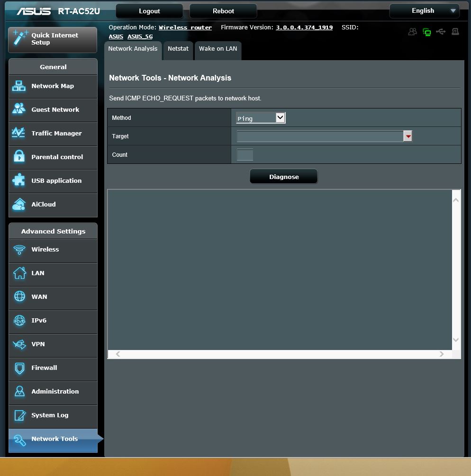Image resolution: width=471 pixels, height=476 pixels.
Task: Click the VPN arrows icon
Action: (x=20, y=344)
